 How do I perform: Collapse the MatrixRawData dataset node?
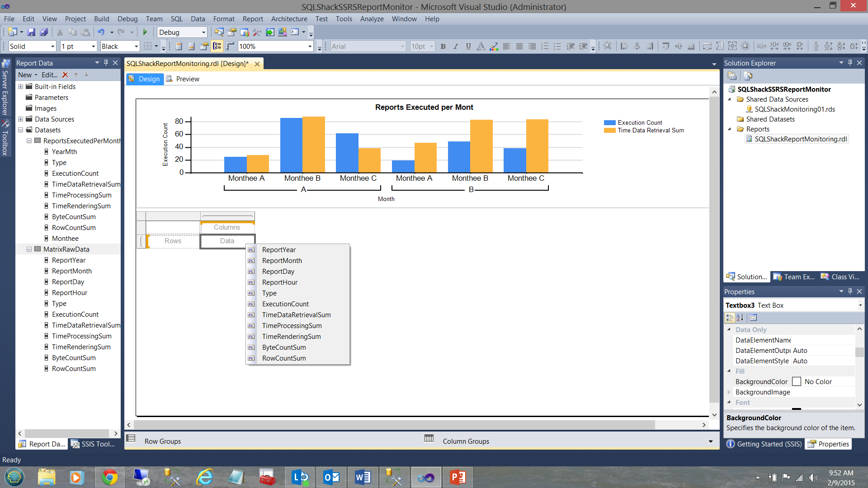(x=29, y=249)
